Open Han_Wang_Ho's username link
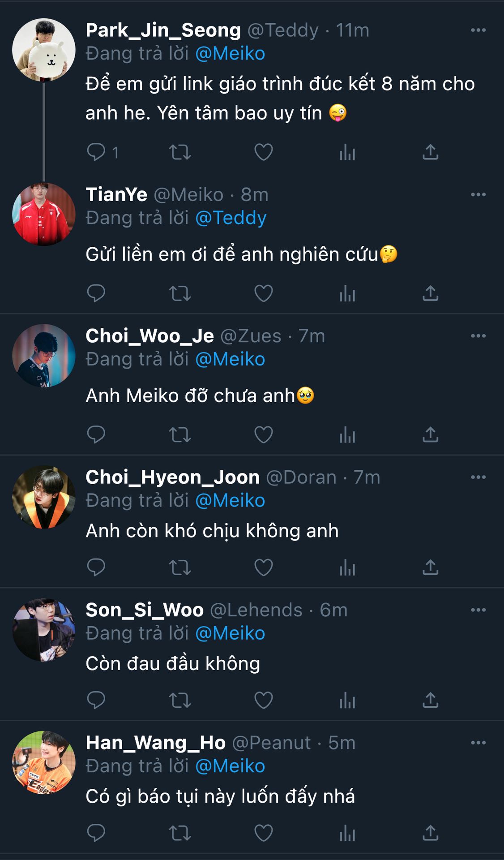 tap(271, 743)
